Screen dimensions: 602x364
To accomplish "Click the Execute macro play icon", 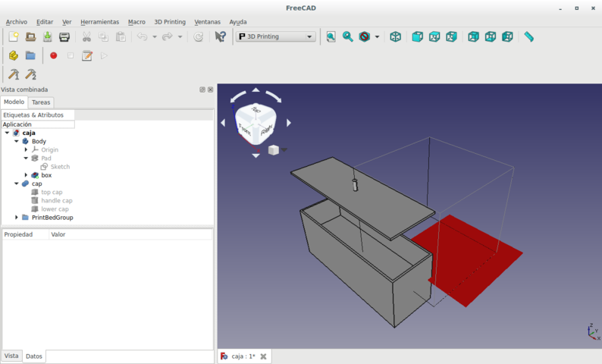I will tap(104, 55).
